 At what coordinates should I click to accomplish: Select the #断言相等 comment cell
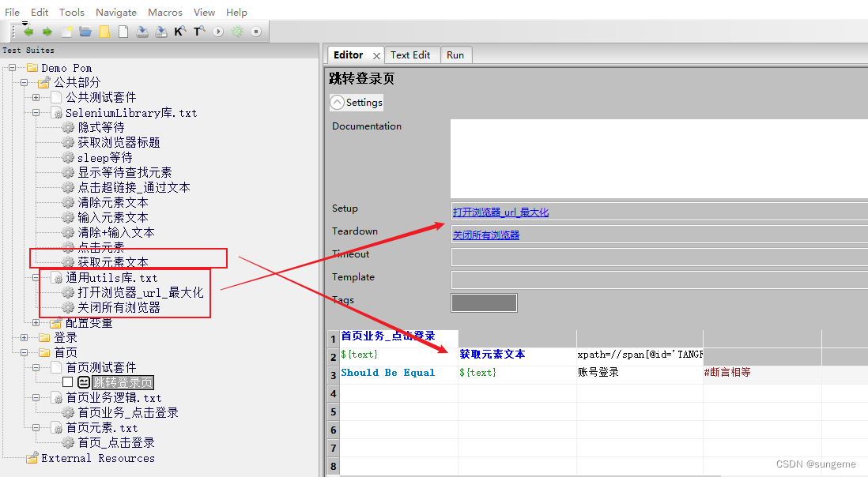762,374
